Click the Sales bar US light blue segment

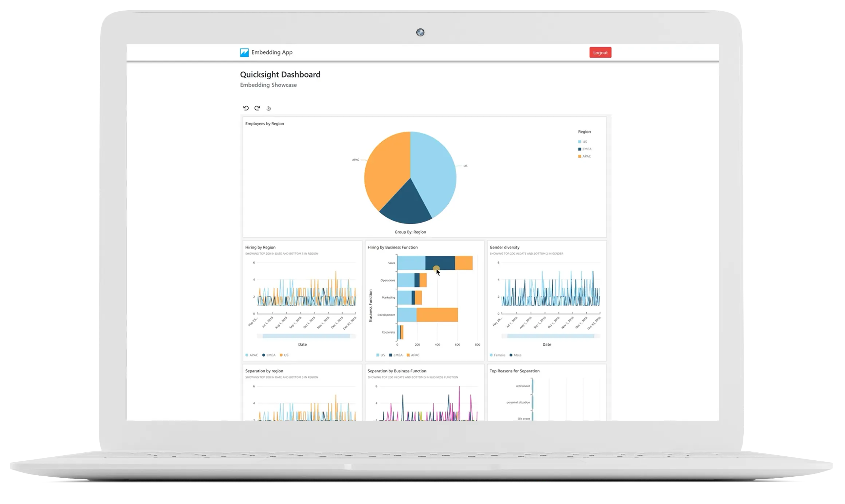(411, 263)
